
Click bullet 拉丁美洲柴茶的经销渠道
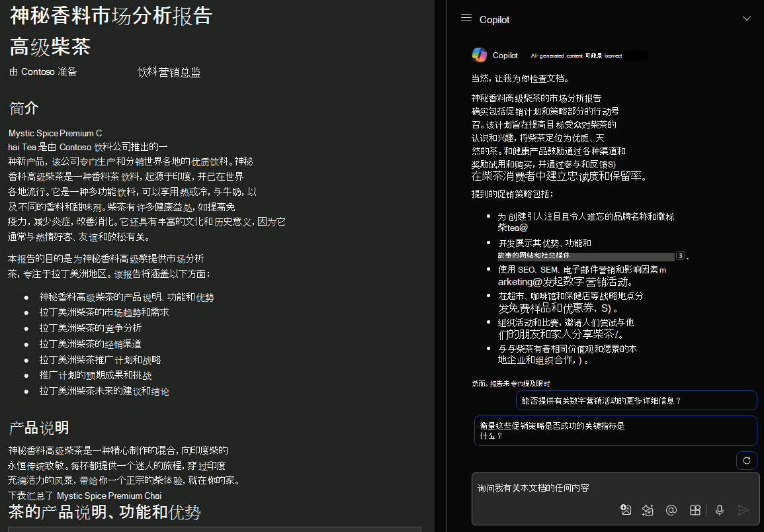(x=90, y=344)
